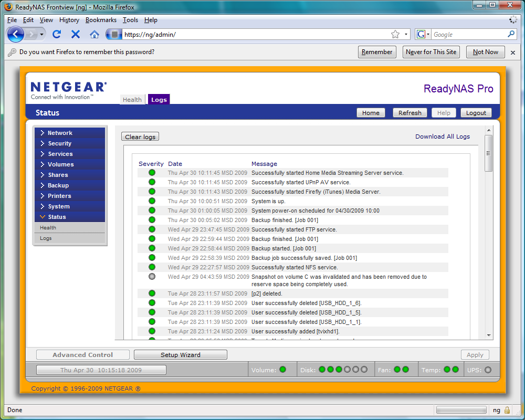The height and width of the screenshot is (420, 525).
Task: Click the Volume status LED
Action: coord(282,370)
